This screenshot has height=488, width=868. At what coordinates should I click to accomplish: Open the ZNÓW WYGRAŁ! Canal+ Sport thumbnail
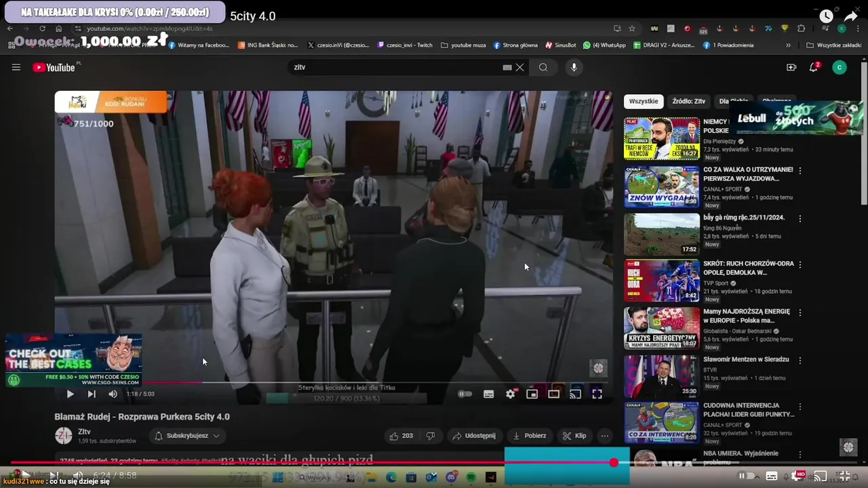point(661,186)
